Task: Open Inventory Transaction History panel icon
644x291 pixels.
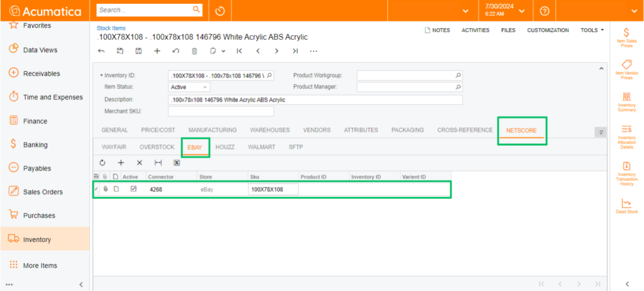Action: click(x=626, y=172)
